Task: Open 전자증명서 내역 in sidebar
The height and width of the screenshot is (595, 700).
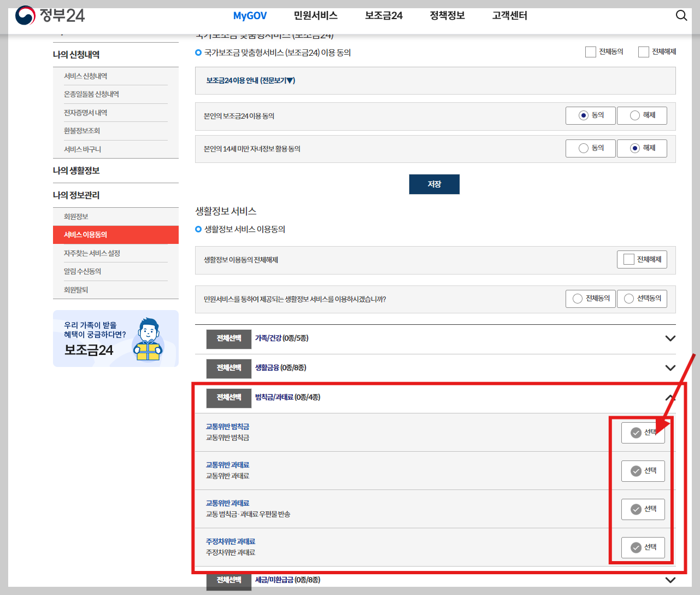Action: point(86,113)
